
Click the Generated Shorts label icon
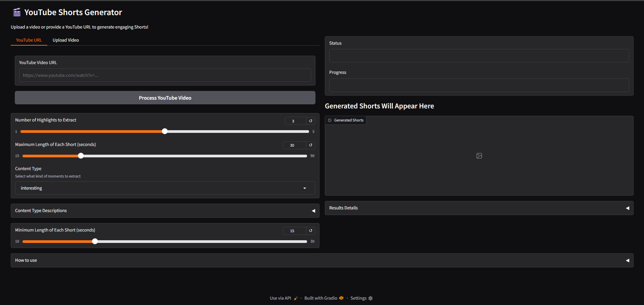(330, 120)
